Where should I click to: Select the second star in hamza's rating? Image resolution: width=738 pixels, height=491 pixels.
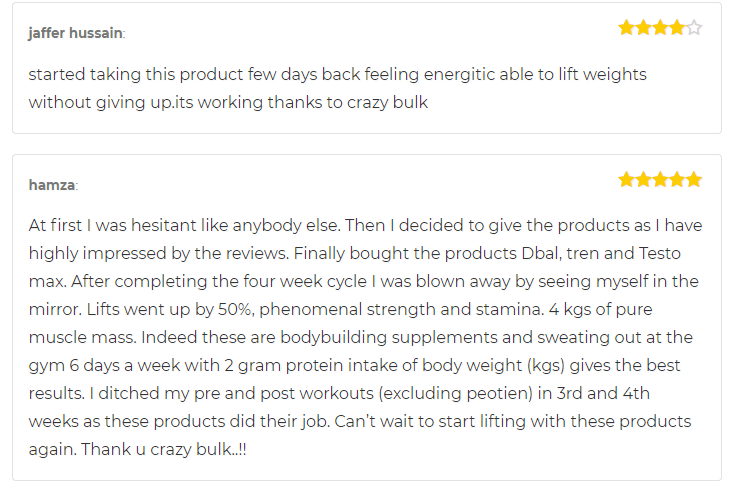click(x=643, y=179)
